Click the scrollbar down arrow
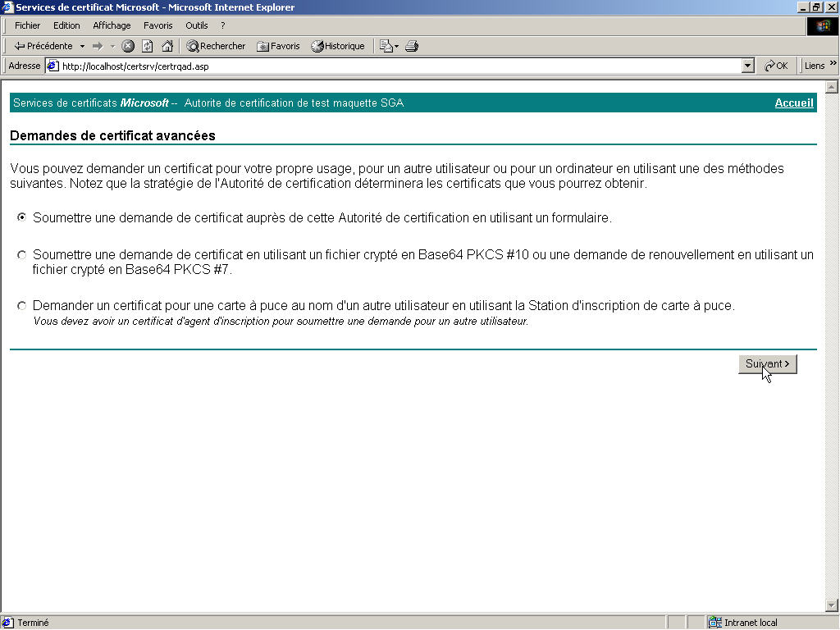This screenshot has height=630, width=840. (832, 605)
